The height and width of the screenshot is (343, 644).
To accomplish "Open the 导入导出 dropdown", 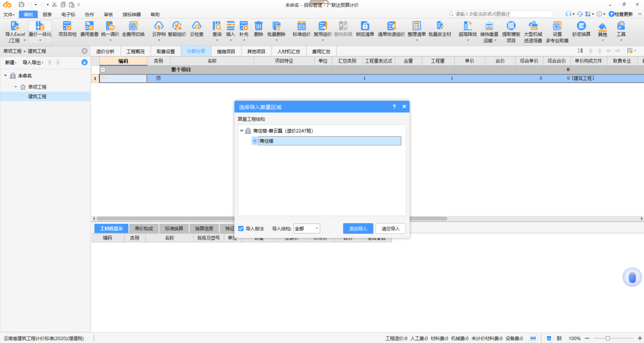I will [x=33, y=62].
